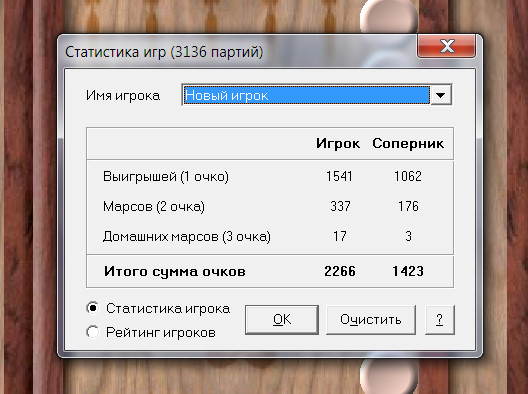
Task: Click the Игрок column header
Action: [x=338, y=144]
